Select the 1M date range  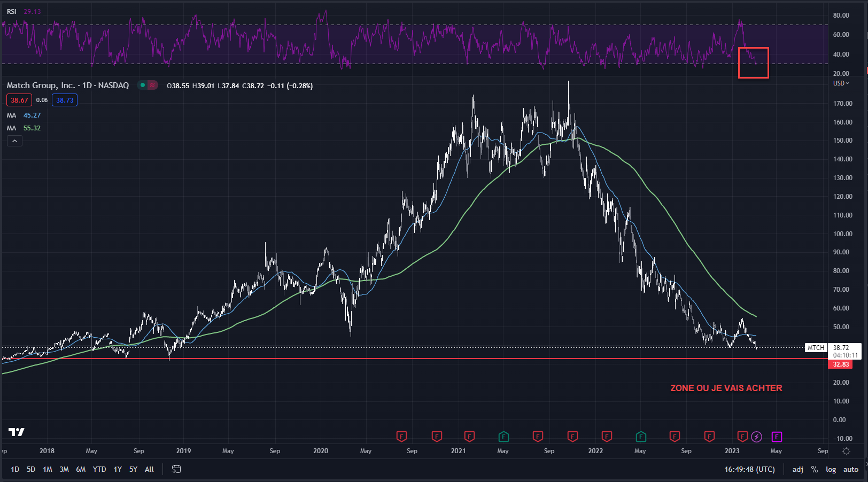tap(48, 469)
